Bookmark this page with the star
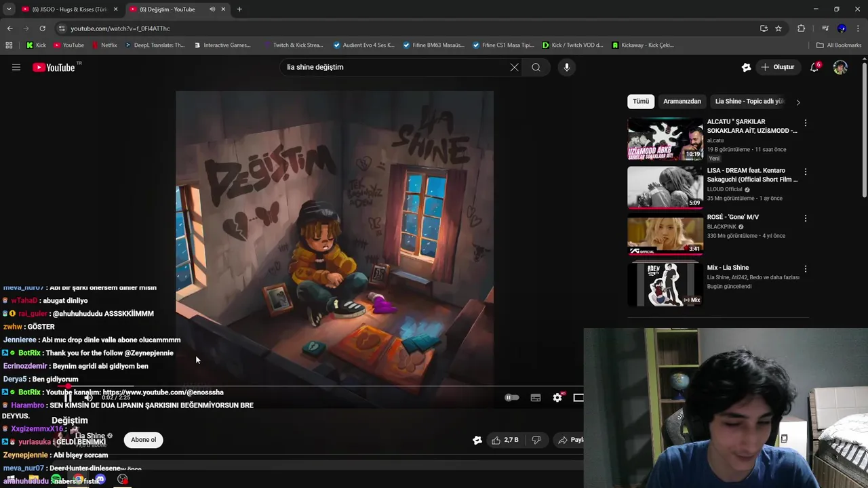Image resolution: width=868 pixels, height=488 pixels. coord(778,28)
